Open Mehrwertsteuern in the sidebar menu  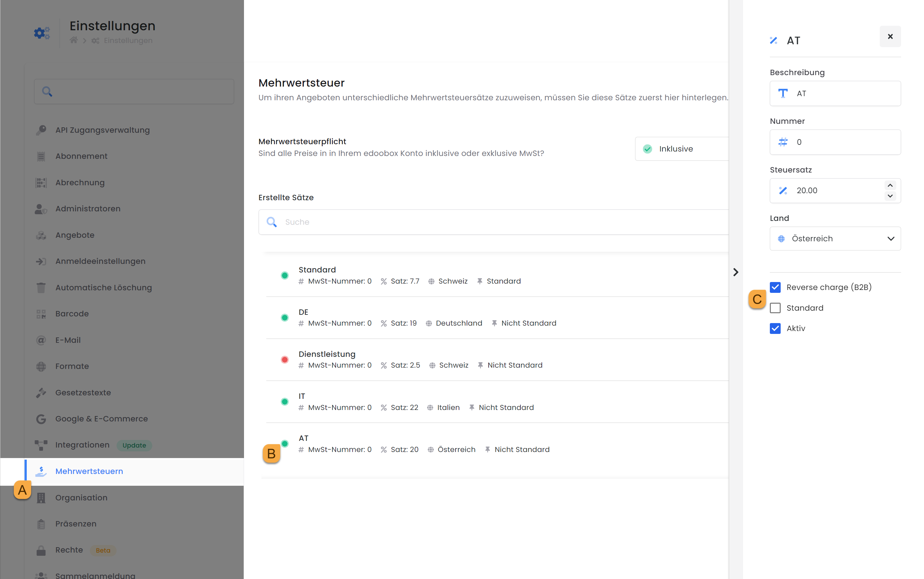click(x=89, y=471)
